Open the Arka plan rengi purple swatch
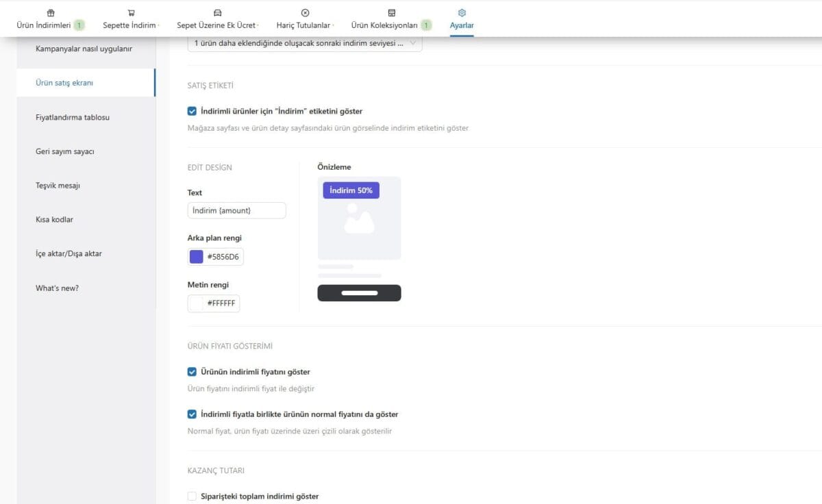This screenshot has width=822, height=504. [x=197, y=257]
